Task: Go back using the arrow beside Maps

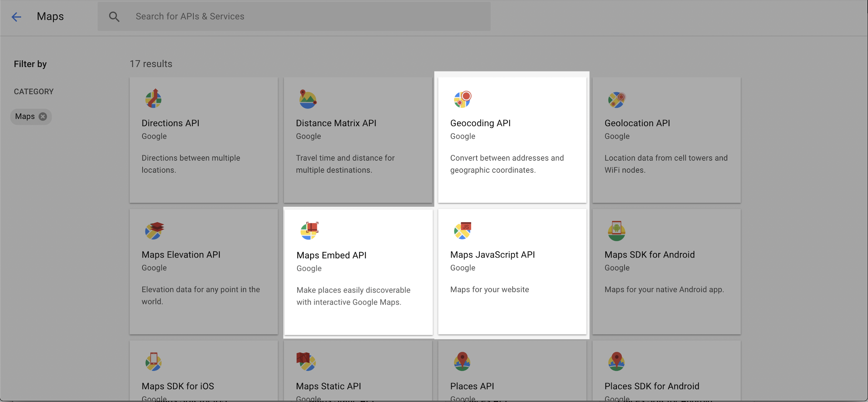Action: point(16,16)
